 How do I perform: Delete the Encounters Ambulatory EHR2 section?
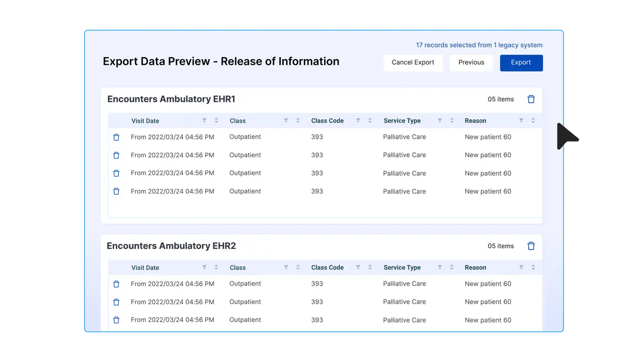coord(531,246)
